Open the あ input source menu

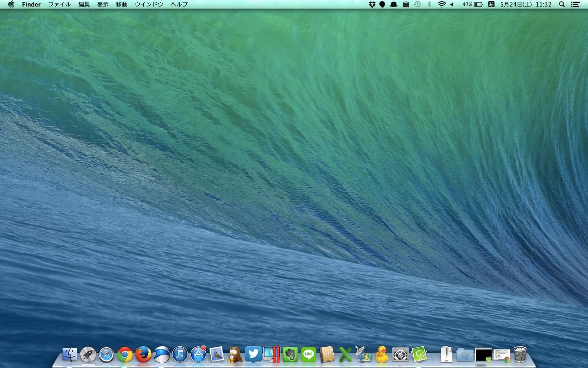click(x=491, y=4)
